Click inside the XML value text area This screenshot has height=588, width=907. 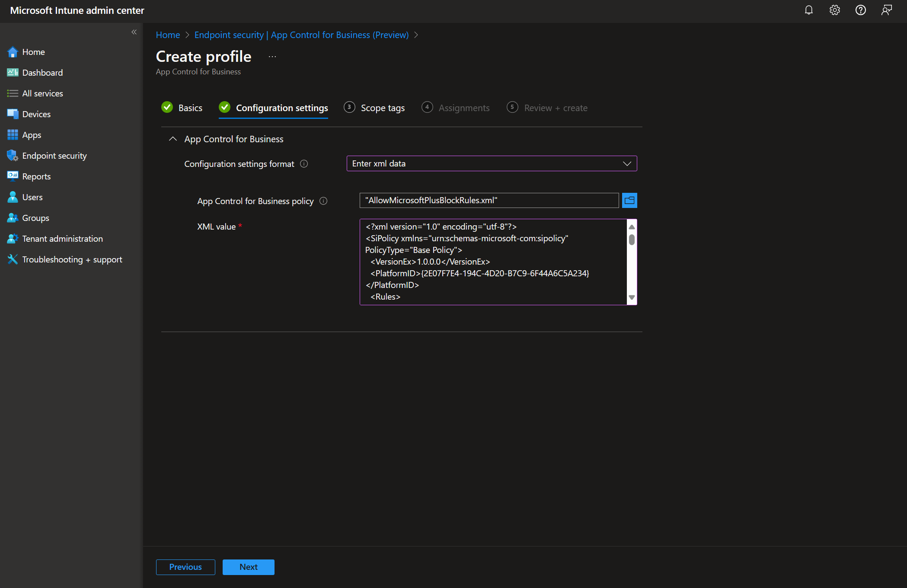coord(493,262)
